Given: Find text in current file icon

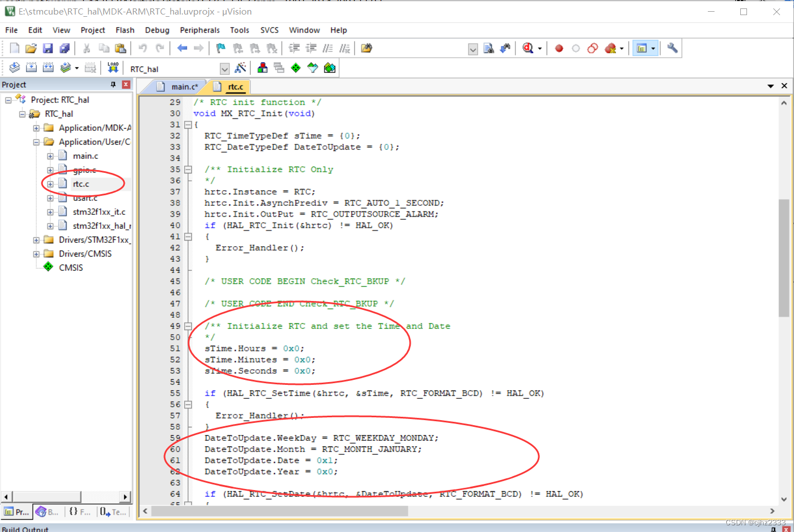Looking at the screenshot, I should pos(488,49).
